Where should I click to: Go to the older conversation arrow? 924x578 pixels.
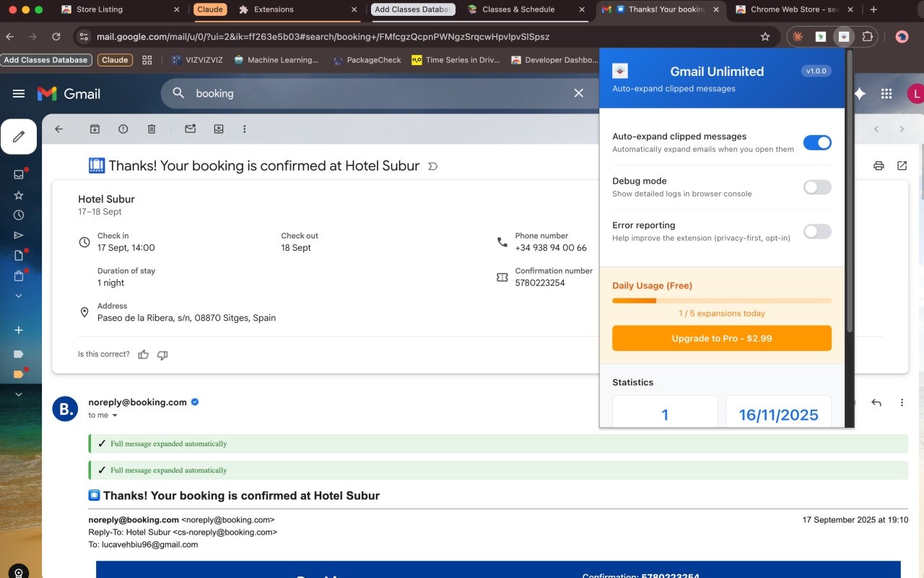pos(902,129)
